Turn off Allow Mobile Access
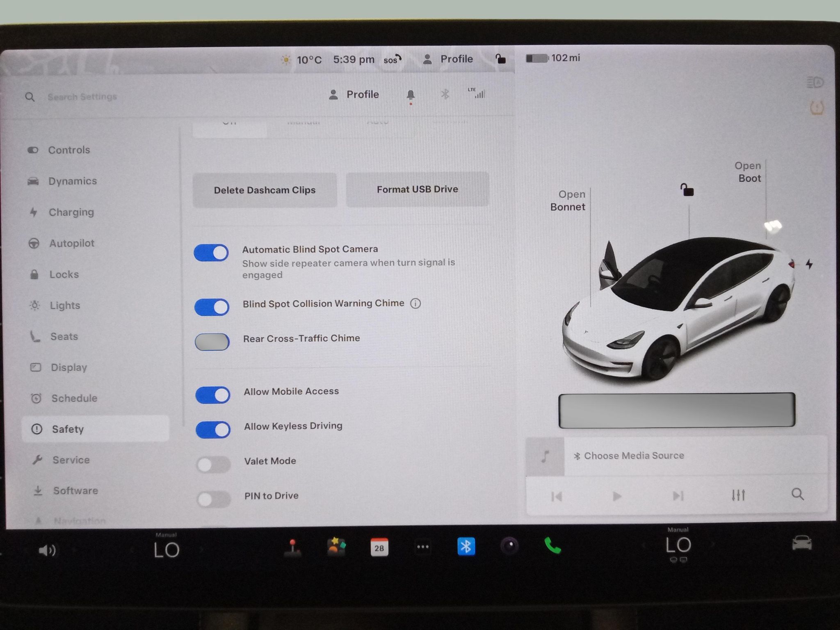 (213, 395)
